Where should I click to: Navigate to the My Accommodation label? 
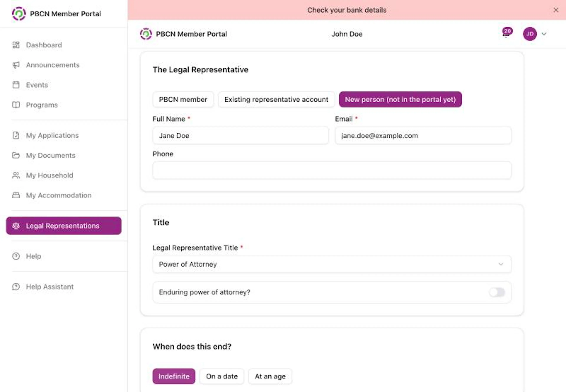[x=59, y=195]
